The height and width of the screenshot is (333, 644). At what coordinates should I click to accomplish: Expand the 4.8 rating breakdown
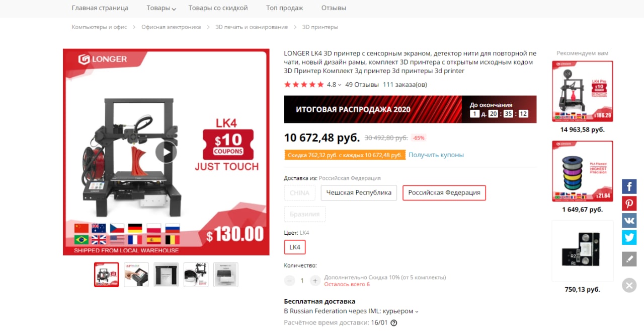[334, 85]
